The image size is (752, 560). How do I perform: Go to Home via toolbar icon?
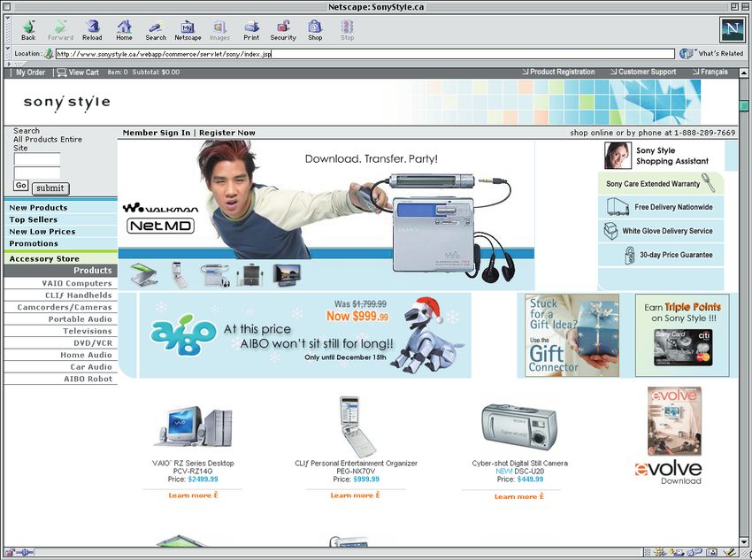pyautogui.click(x=124, y=30)
